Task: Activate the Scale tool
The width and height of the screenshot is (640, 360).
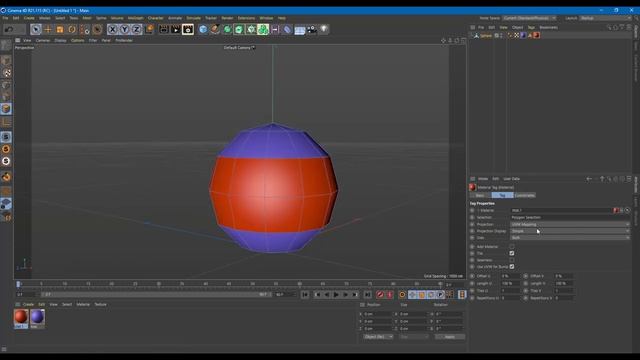Action: pos(60,29)
